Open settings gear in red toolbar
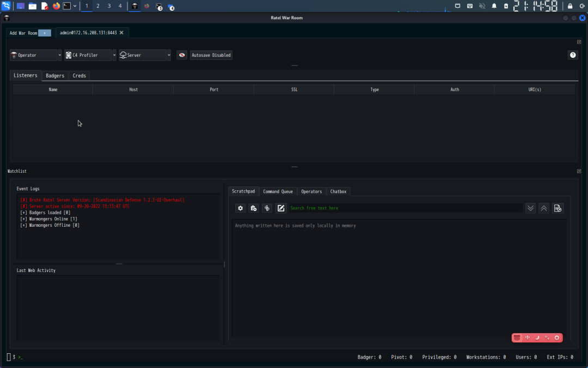The width and height of the screenshot is (588, 368). click(x=557, y=337)
